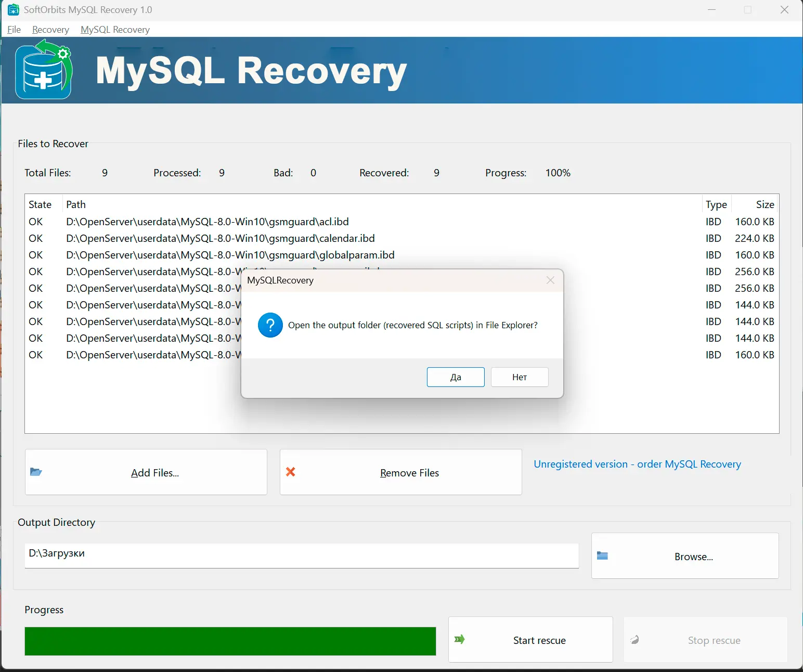
Task: Select the row for acl.ibd file
Action: [208, 221]
